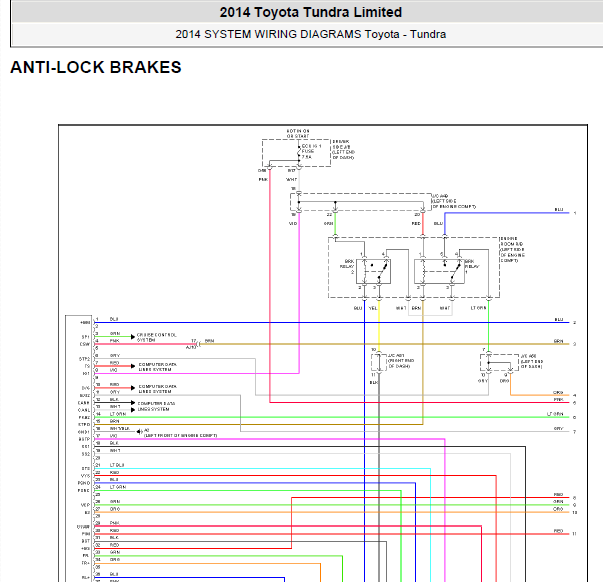The image size is (603, 582).
Task: Click the J/C A40 left side of engine compt label
Action: coord(454,201)
